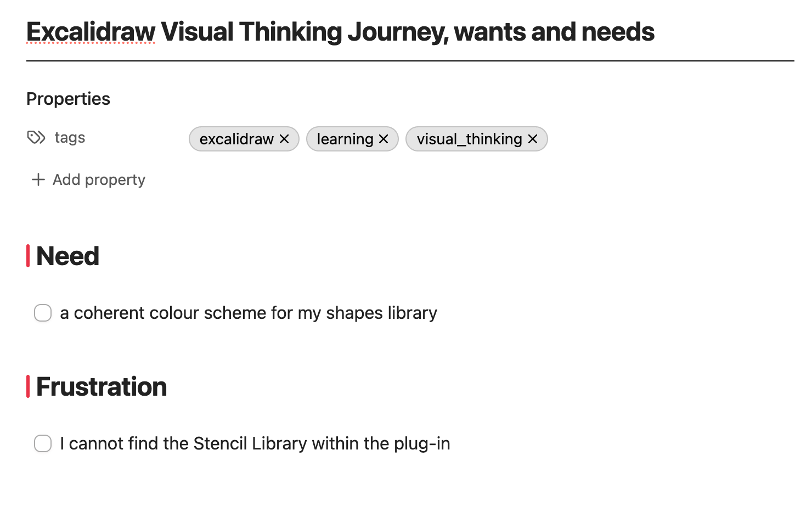This screenshot has height=506, width=812.
Task: Delete the visual_thinking tag using its X
Action: coord(533,139)
